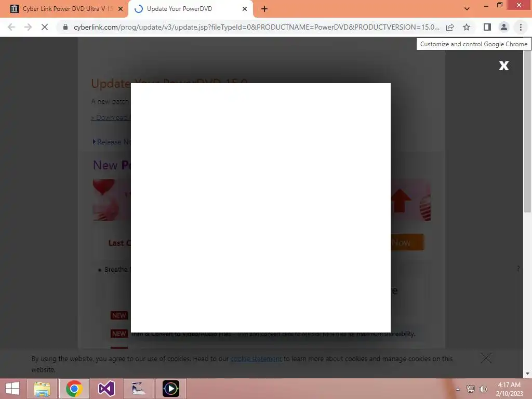Bookmark this page with star icon
Image resolution: width=532 pixels, height=399 pixels.
tap(467, 27)
